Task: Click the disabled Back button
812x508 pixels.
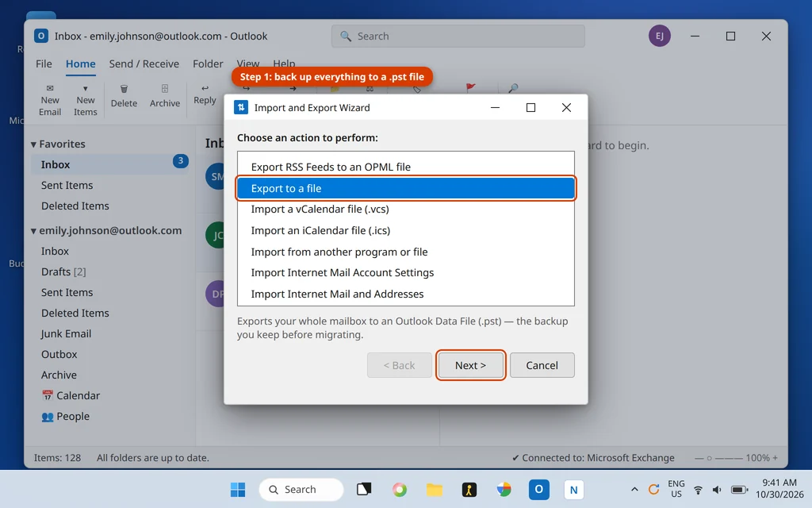Action: tap(400, 365)
